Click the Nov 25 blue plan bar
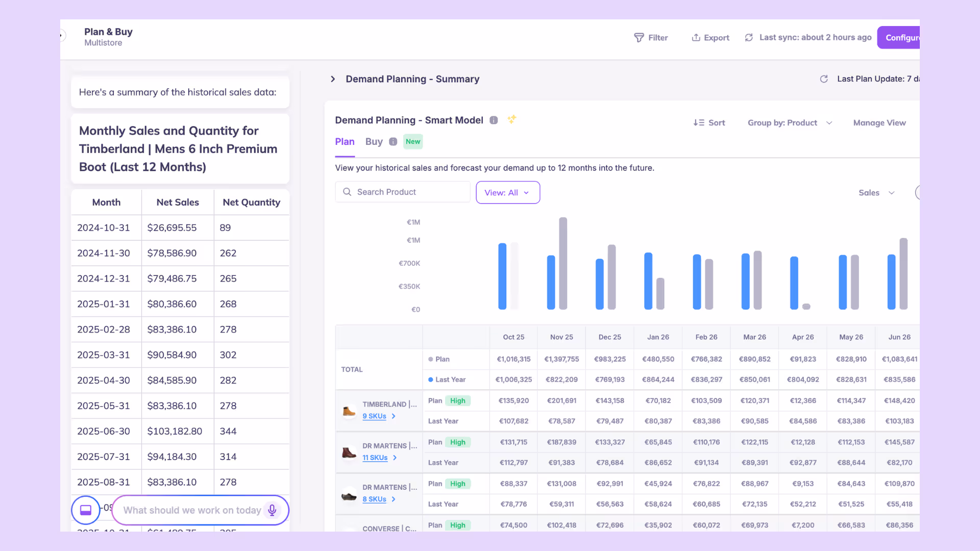Viewport: 980px width, 551px height. pyautogui.click(x=551, y=282)
